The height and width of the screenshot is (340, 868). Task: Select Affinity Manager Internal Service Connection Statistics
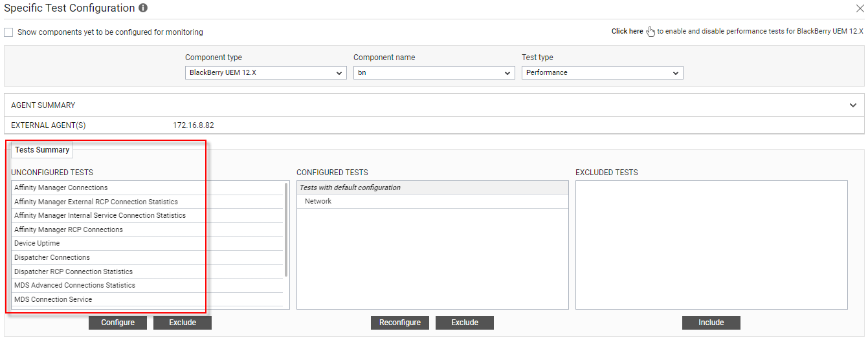point(148,215)
